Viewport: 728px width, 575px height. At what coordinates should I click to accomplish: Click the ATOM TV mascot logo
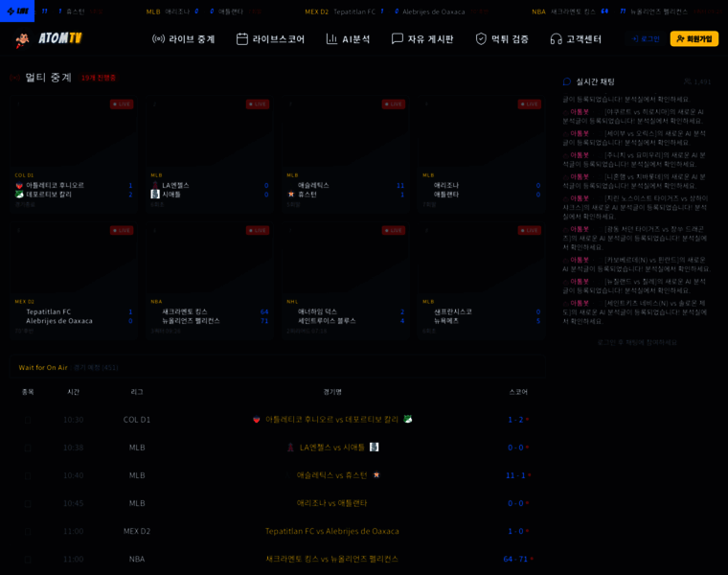click(22, 39)
